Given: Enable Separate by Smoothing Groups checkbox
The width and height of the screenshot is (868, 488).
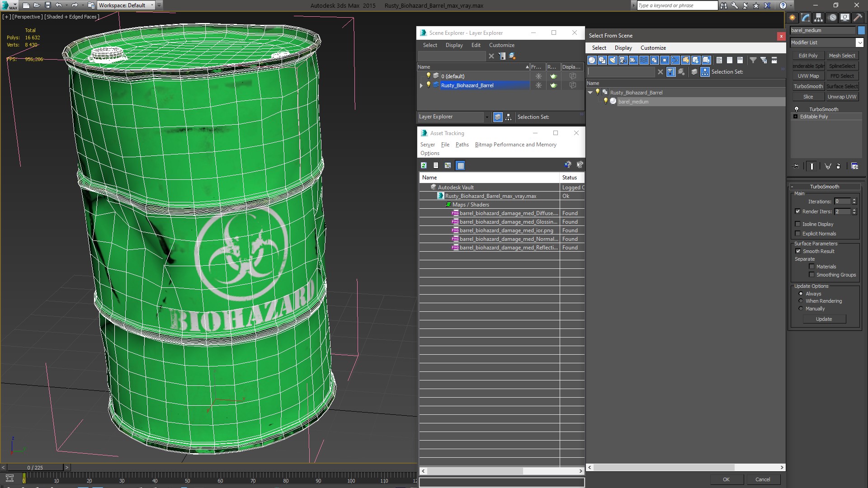Looking at the screenshot, I should [811, 275].
